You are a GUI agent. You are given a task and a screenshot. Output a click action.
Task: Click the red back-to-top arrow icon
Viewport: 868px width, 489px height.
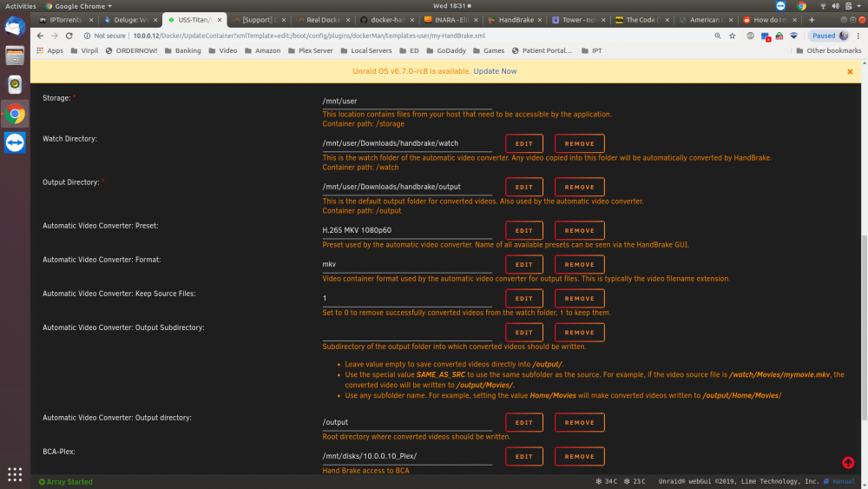[x=848, y=462]
